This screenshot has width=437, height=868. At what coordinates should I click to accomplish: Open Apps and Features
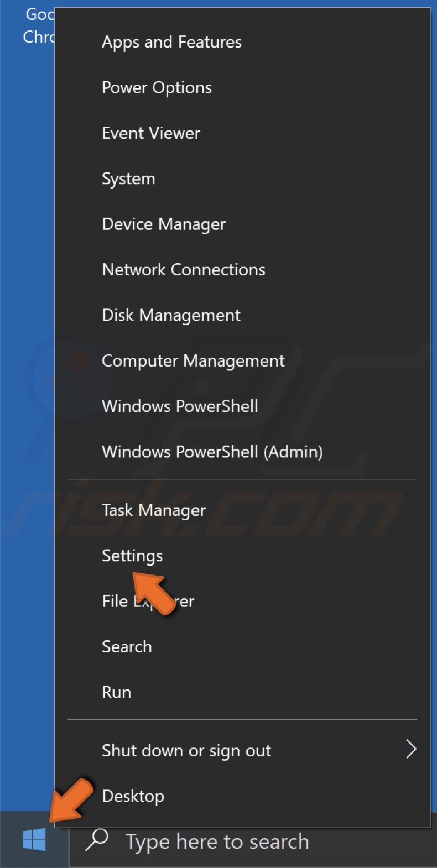click(x=171, y=42)
